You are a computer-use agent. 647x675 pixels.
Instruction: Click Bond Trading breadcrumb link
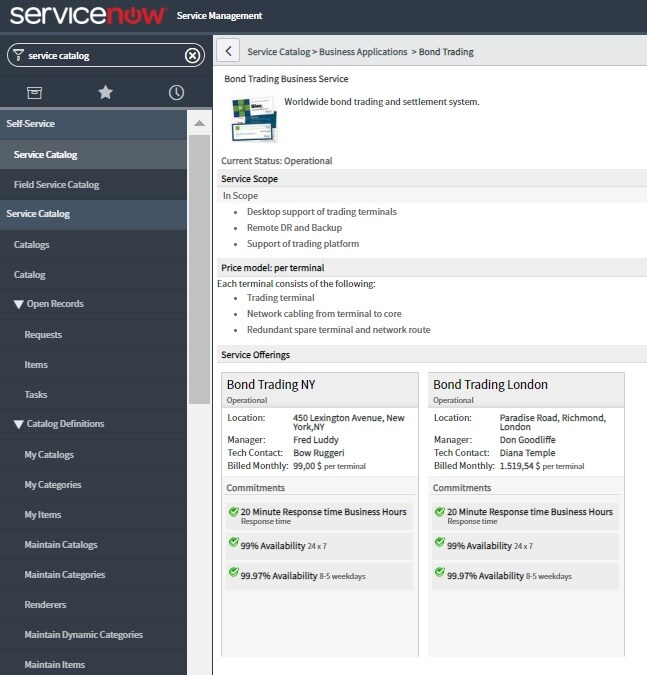click(x=446, y=52)
